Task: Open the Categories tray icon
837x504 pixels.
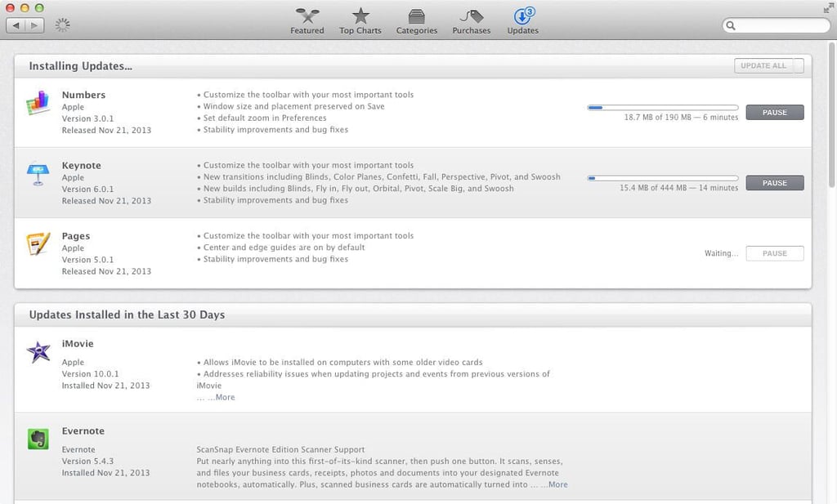Action: [x=416, y=16]
